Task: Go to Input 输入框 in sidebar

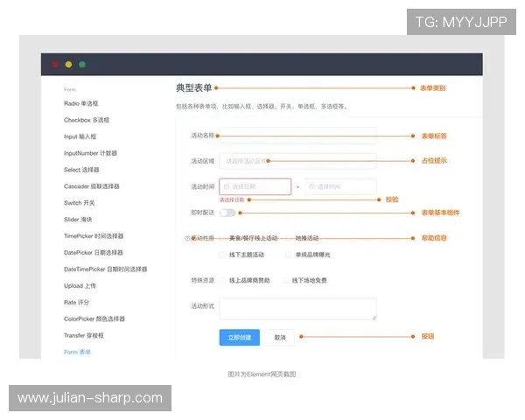Action: (80, 136)
